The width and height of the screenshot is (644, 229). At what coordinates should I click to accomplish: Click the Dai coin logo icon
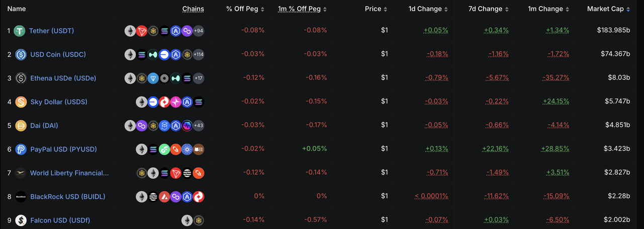(x=21, y=125)
